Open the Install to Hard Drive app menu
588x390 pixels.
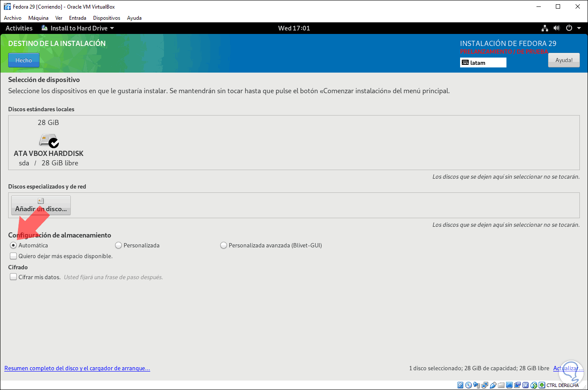(x=78, y=28)
